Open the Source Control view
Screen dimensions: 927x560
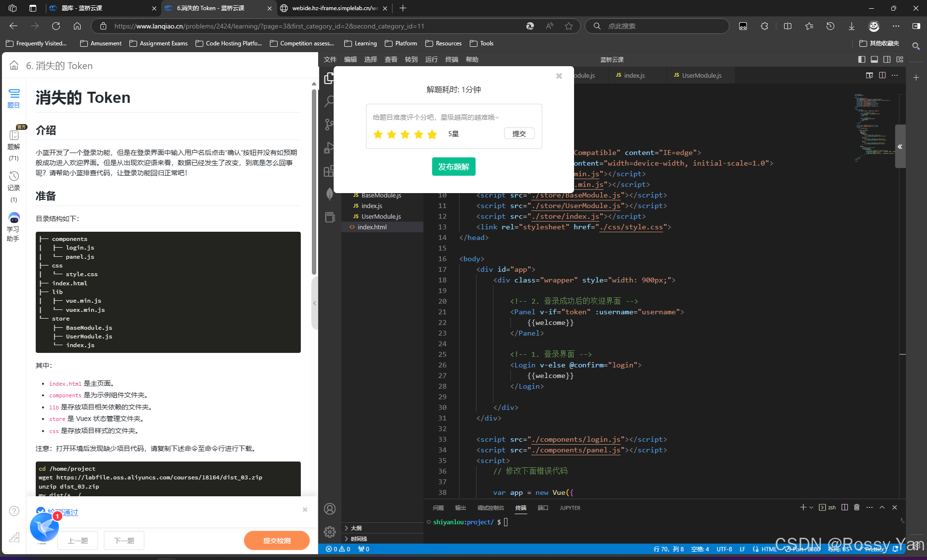click(x=330, y=125)
